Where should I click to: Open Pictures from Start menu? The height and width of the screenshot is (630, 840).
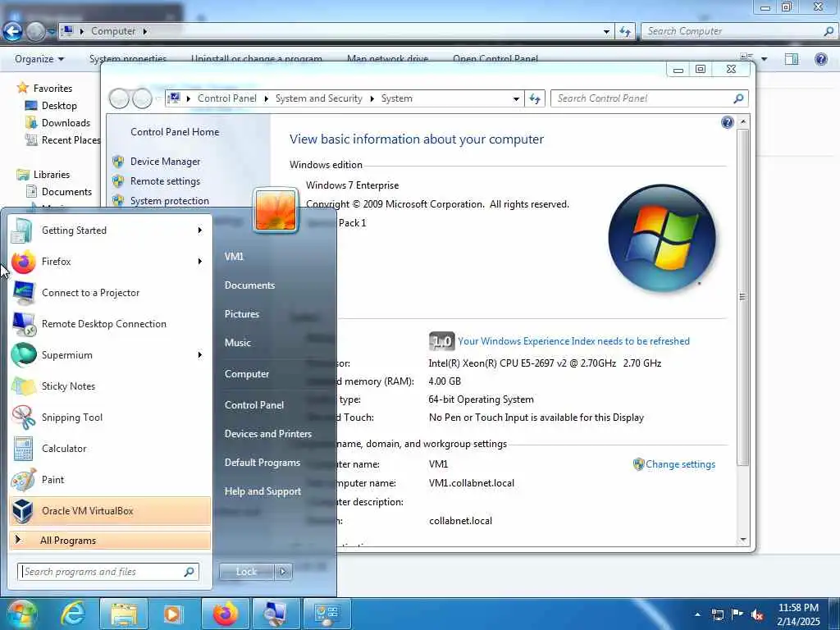[242, 314]
